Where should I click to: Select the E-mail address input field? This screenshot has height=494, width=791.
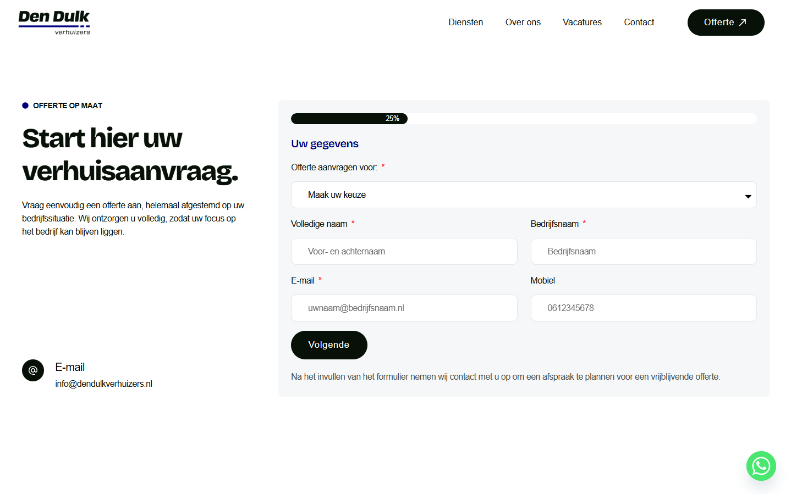(x=404, y=308)
